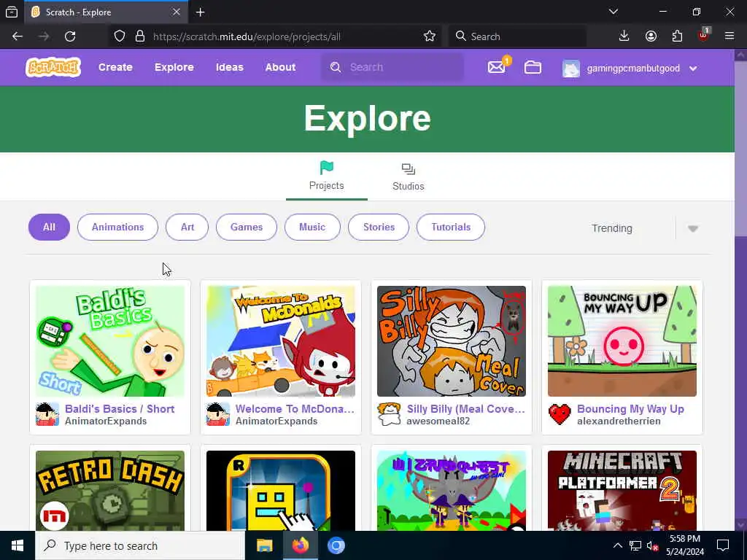This screenshot has height=560, width=747.
Task: Click the Scratch search input field
Action: [x=392, y=67]
